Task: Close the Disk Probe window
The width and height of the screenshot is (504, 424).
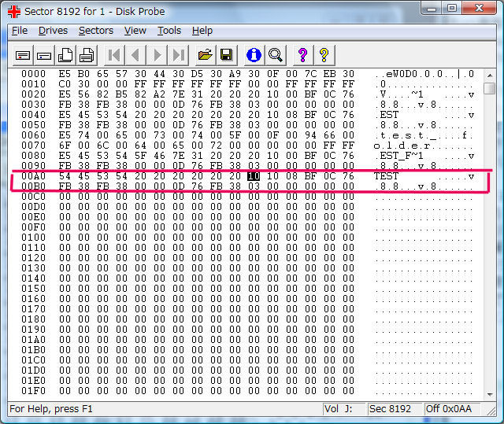Action: (x=480, y=8)
